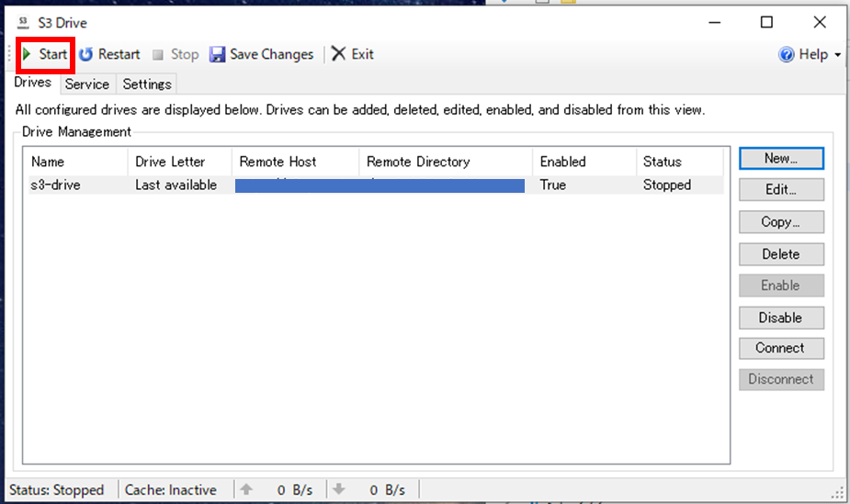Viewport: 850px width, 504px height.
Task: Switch to the Service tab
Action: [87, 84]
